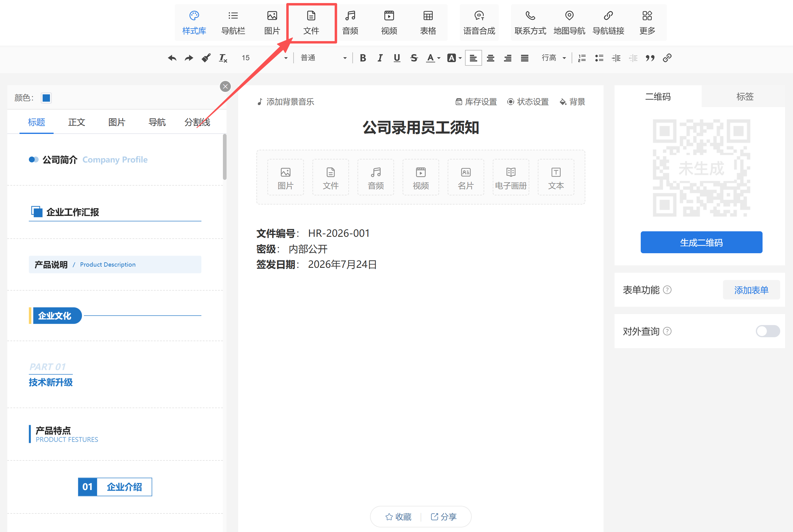
Task: Open the font size 15 dropdown
Action: pyautogui.click(x=265, y=58)
